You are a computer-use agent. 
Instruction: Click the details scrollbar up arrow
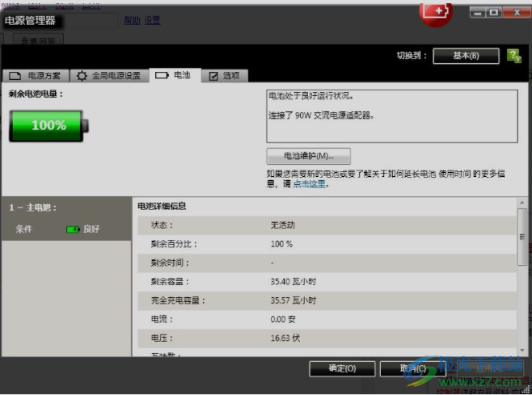tap(521, 203)
